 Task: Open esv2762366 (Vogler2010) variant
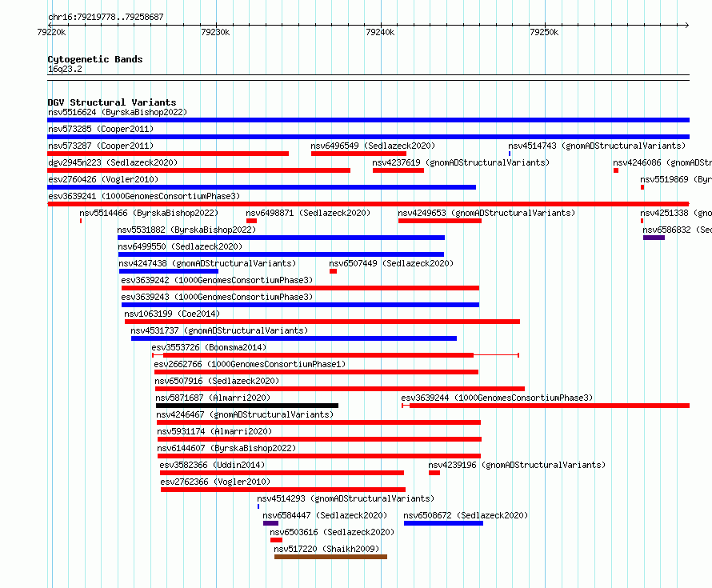[x=215, y=482]
